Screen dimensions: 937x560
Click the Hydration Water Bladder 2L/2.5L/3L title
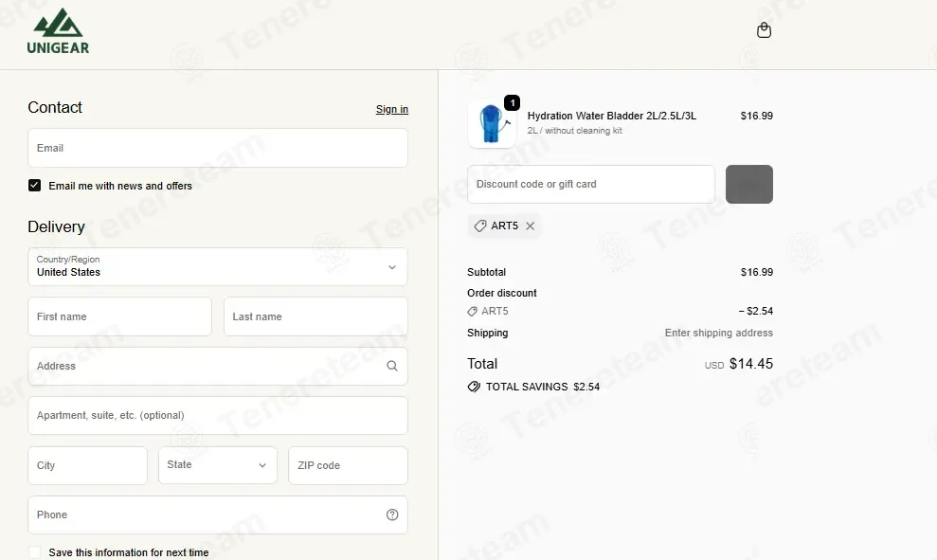pos(612,116)
